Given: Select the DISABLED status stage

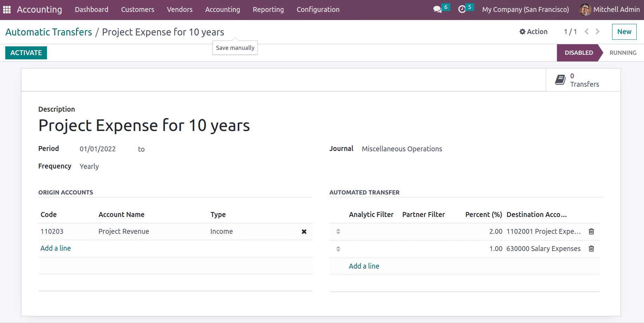Looking at the screenshot, I should tap(579, 53).
